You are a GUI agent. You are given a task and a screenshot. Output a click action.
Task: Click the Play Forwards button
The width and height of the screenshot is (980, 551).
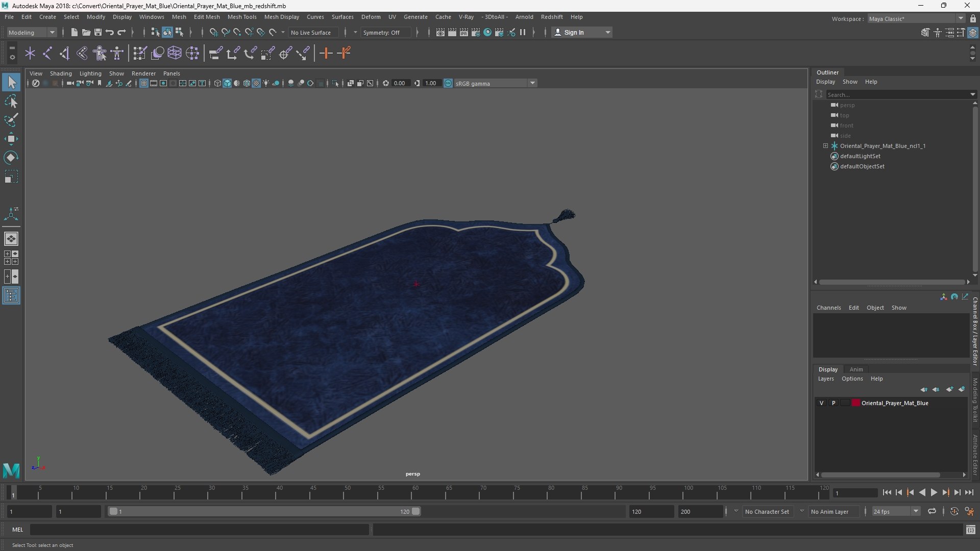(x=934, y=493)
